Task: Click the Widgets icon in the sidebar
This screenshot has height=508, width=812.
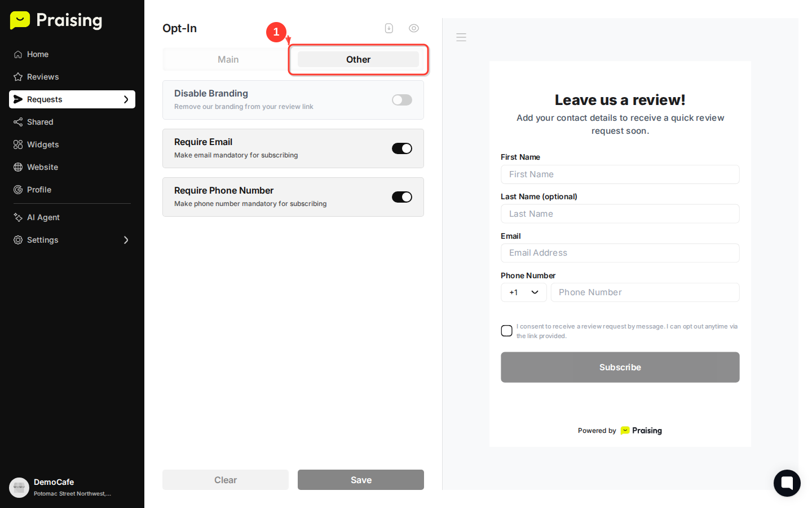Action: pyautogui.click(x=17, y=144)
